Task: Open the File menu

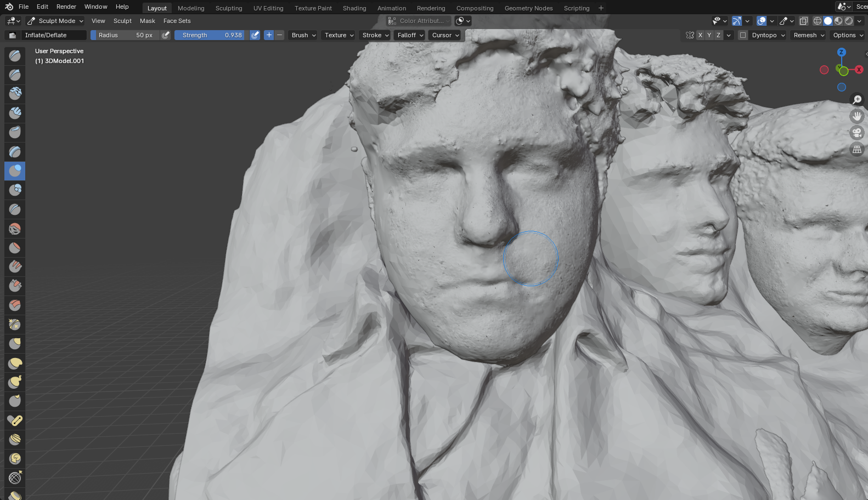Action: (24, 7)
